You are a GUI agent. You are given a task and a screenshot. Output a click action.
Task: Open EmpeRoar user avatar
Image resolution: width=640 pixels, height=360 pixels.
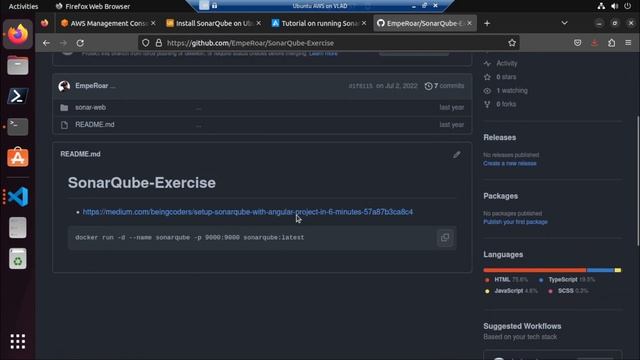64,86
